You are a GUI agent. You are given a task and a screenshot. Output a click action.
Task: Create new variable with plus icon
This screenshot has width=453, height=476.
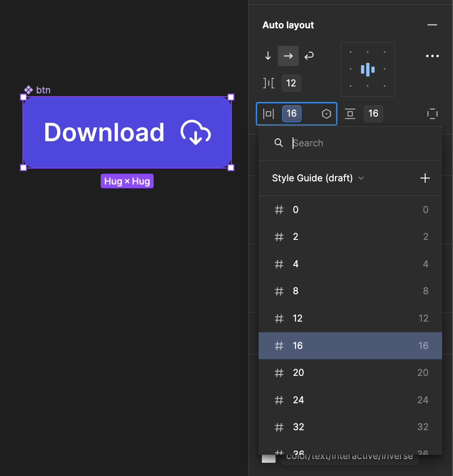pyautogui.click(x=425, y=178)
